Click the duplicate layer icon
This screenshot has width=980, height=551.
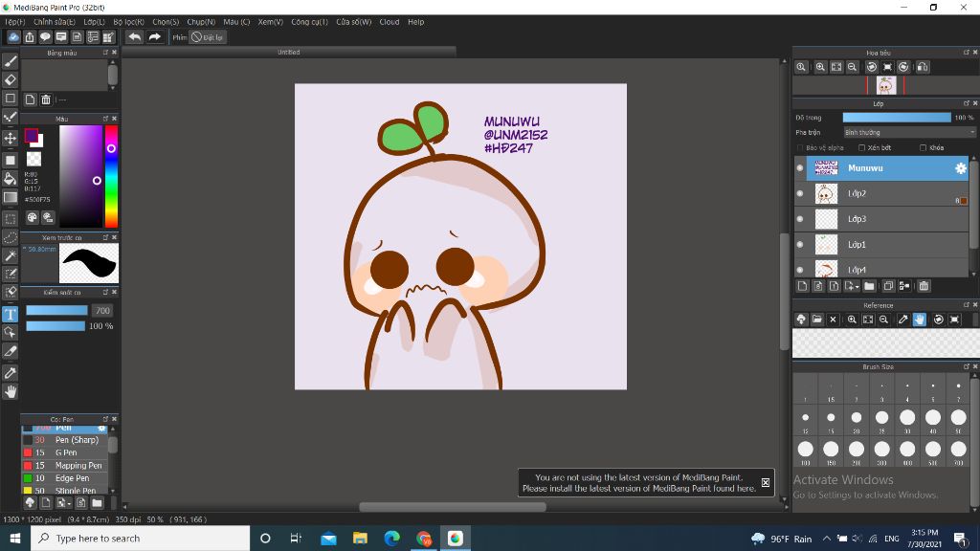[888, 286]
